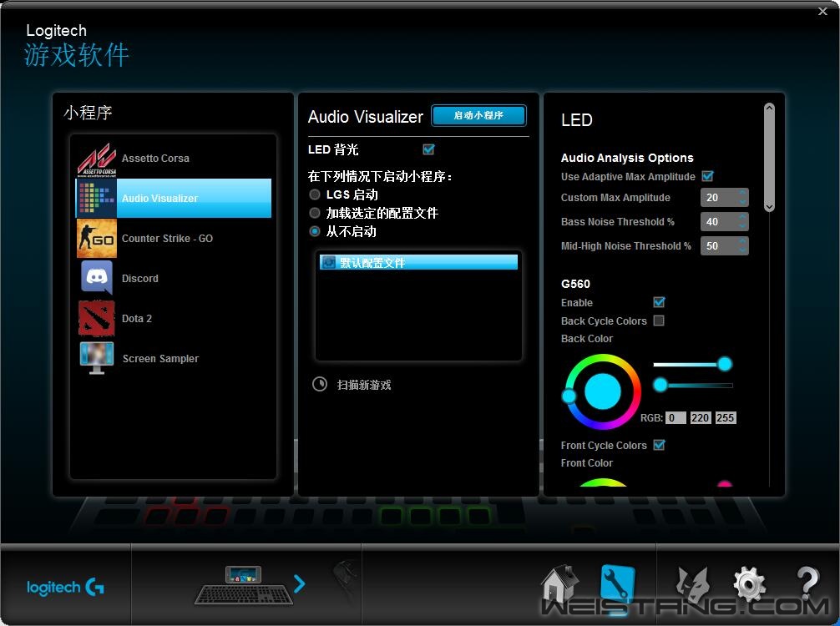
Task: Select Assetto Corsa in applet list
Action: [174, 159]
